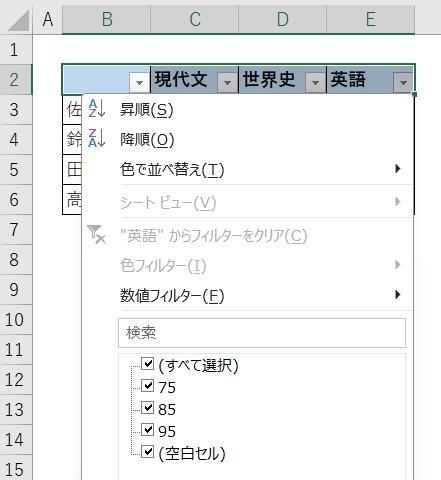The width and height of the screenshot is (441, 480).
Task: Toggle the (すべて選択) checkbox
Action: coord(147,364)
